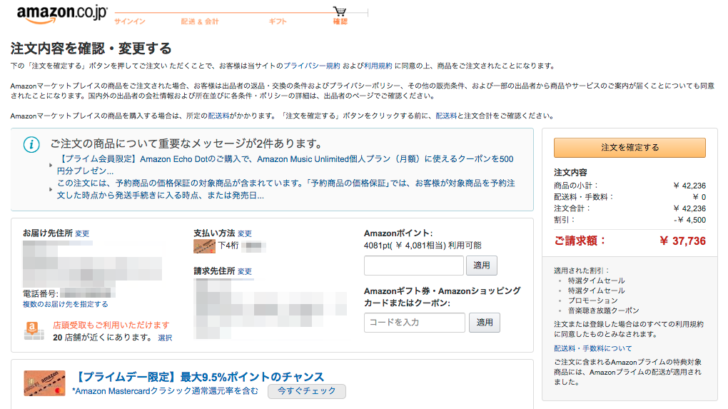The height and width of the screenshot is (409, 728).
Task: Click 適用 next to the Amazon points field
Action: coord(481,265)
